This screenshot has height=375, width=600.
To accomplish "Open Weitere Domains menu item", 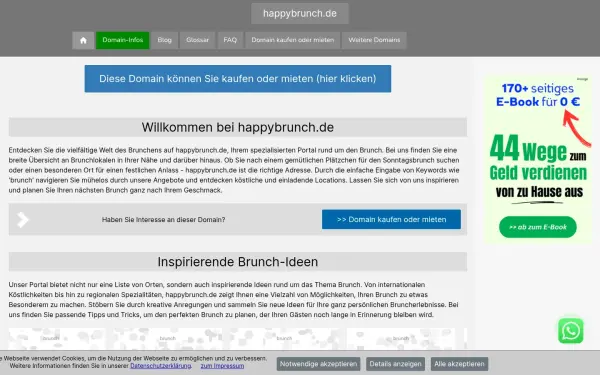I will point(374,40).
